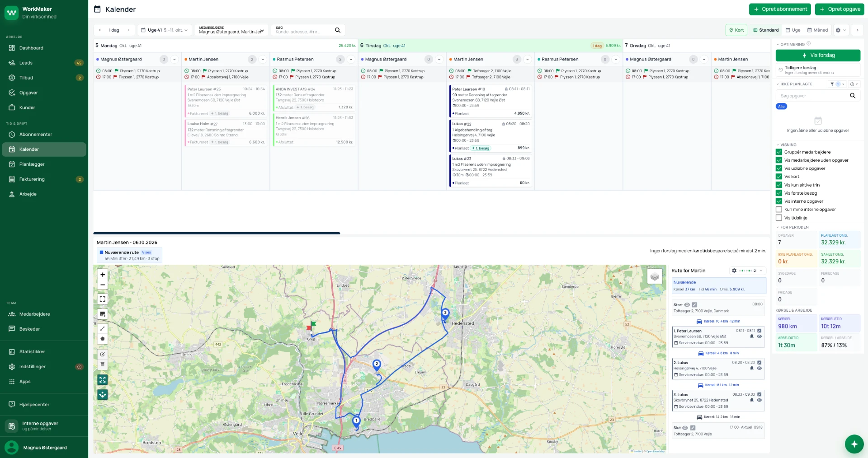
Task: Focus the Søg opgaver input field
Action: [x=812, y=96]
